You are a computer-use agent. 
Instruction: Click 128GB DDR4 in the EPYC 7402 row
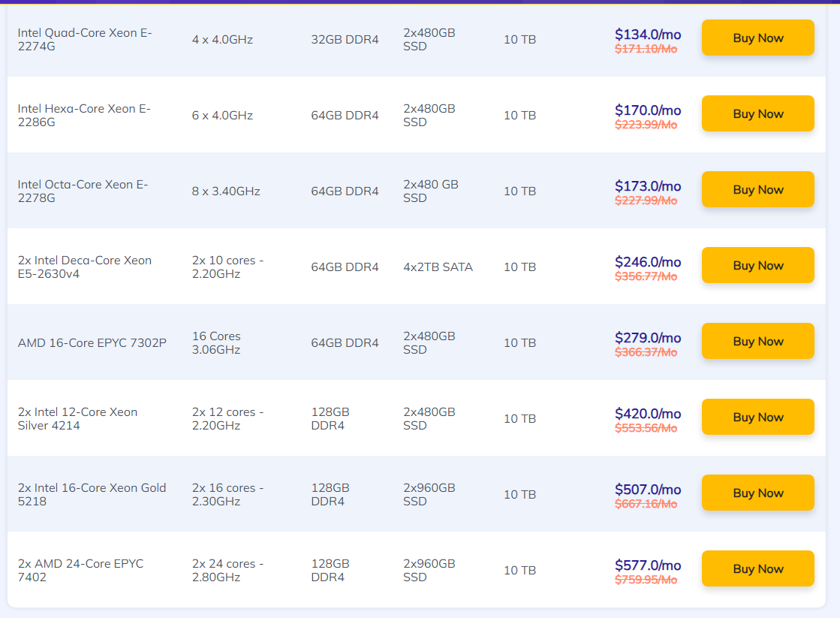tap(330, 570)
